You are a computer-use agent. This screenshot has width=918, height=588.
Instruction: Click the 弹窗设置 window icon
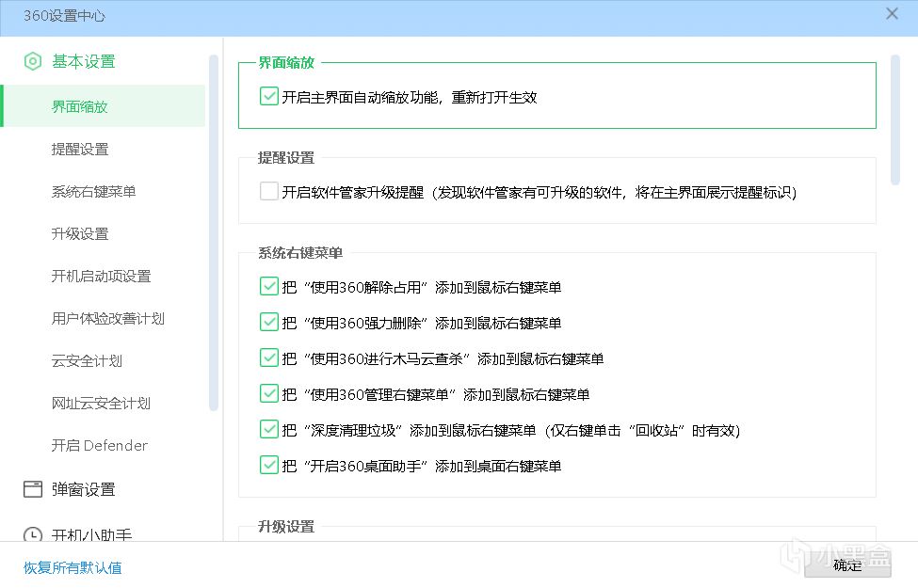tap(33, 489)
